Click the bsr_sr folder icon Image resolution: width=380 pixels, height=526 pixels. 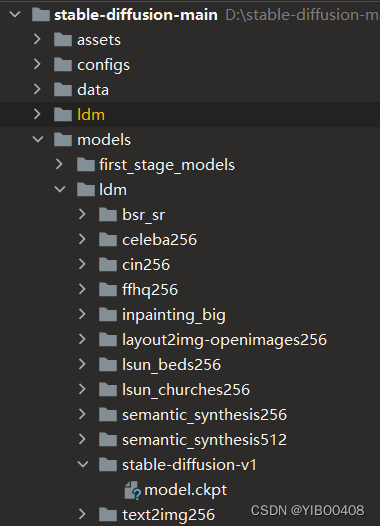pyautogui.click(x=108, y=215)
